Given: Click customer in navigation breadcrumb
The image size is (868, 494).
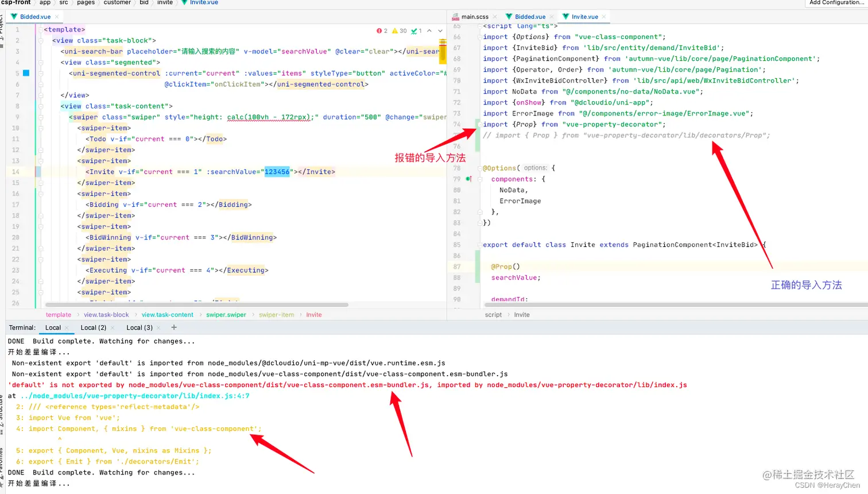Looking at the screenshot, I should pos(117,3).
